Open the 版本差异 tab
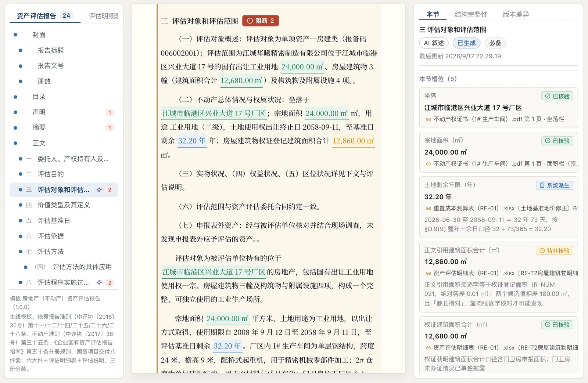The image size is (588, 383). click(x=516, y=14)
